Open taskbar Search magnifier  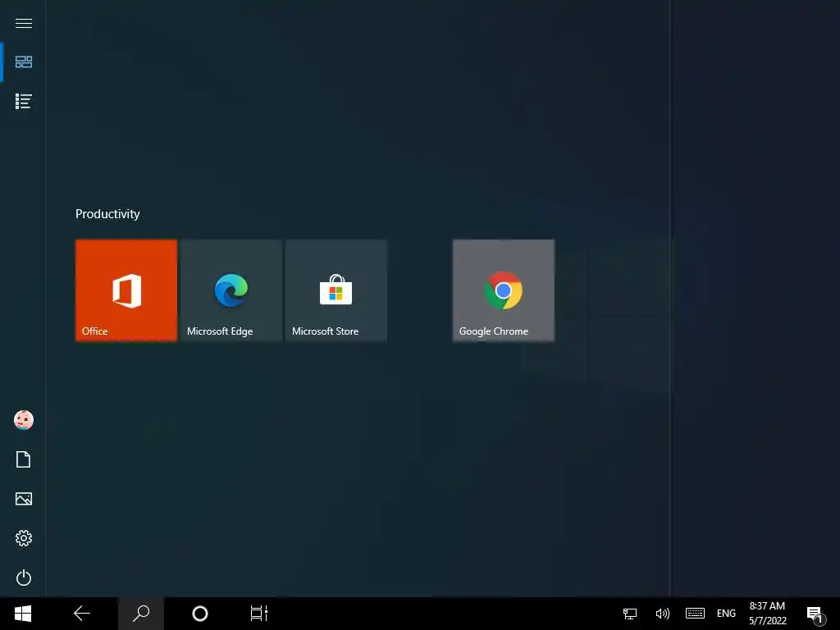click(141, 614)
